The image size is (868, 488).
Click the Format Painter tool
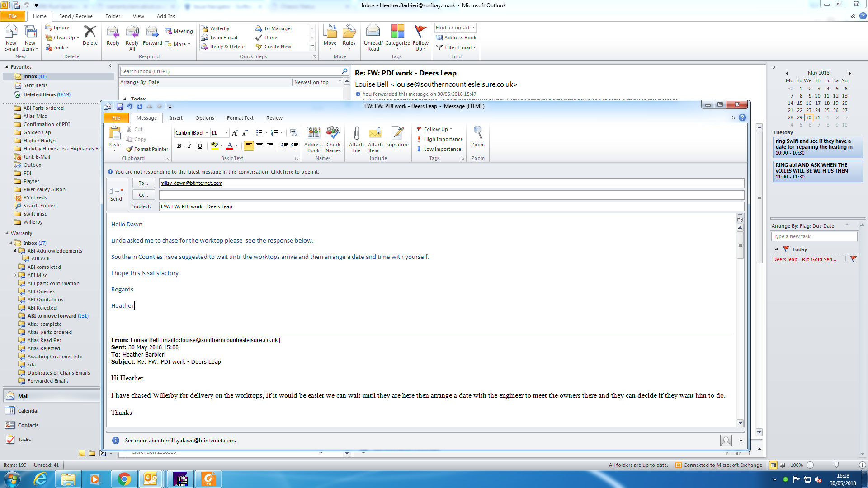click(147, 149)
